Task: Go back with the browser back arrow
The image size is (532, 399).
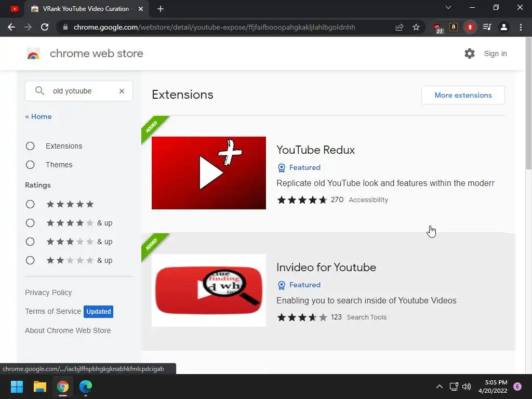Action: coord(11,27)
